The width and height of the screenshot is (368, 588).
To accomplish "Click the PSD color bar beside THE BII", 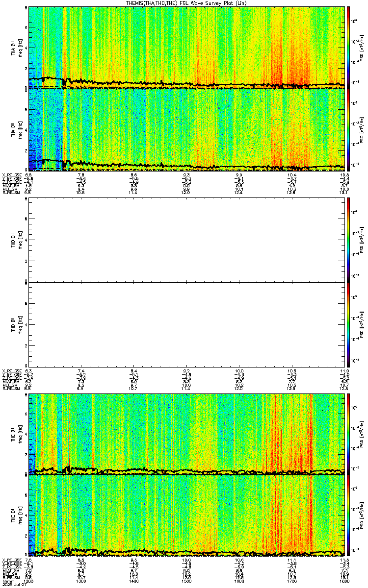I will (348, 516).
